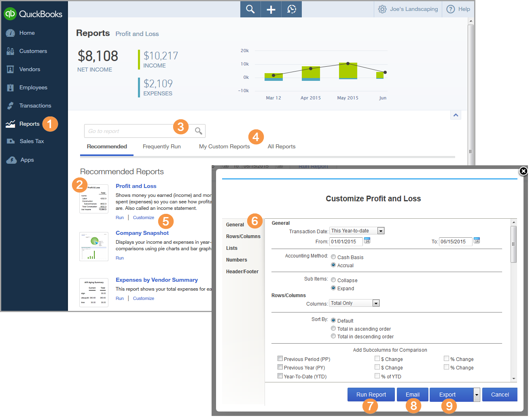Click Profit and Loss report thumbnail
The width and height of the screenshot is (532, 420).
pos(94,198)
